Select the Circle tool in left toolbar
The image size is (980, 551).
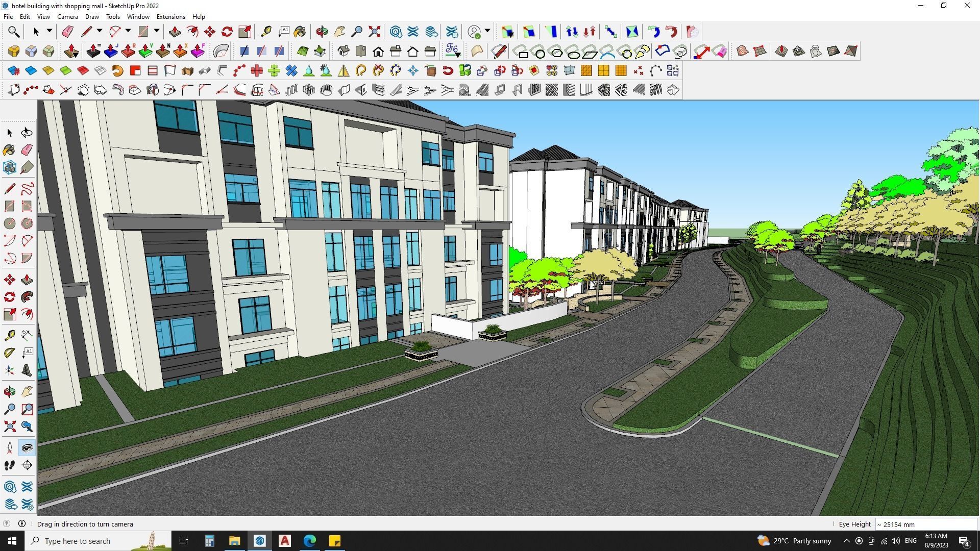coord(9,223)
